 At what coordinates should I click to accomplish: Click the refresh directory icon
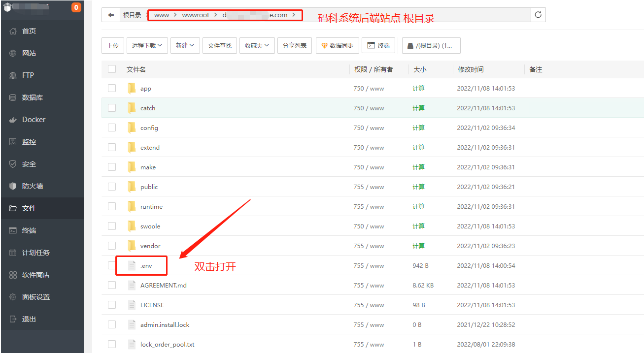(538, 15)
